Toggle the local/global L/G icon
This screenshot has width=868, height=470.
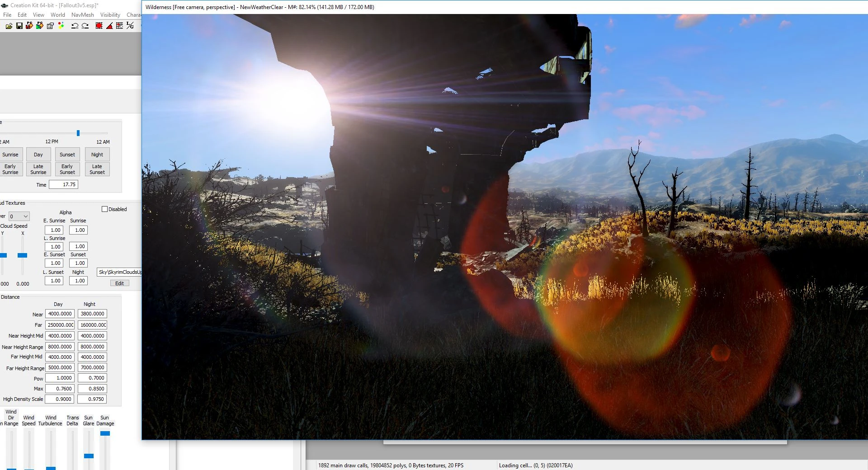coord(130,26)
